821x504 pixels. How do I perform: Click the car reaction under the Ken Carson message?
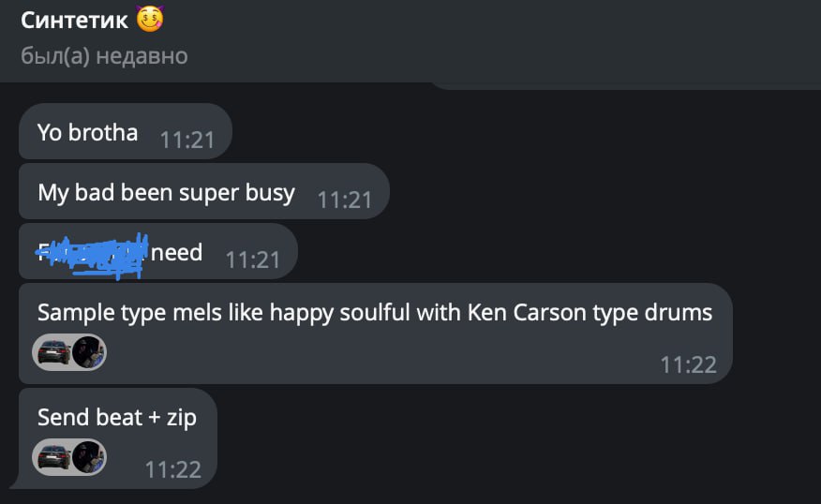[x=53, y=352]
